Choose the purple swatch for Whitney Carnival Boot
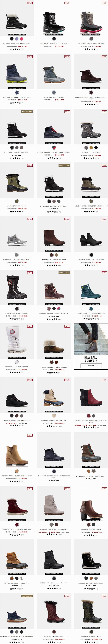108x644 pixels. pyautogui.click(x=17, y=39)
